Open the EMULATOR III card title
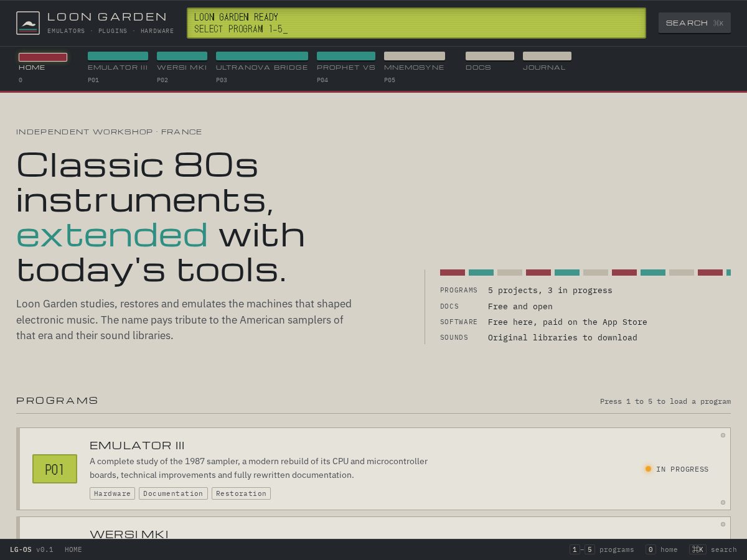This screenshot has height=560, width=747. pos(137,445)
